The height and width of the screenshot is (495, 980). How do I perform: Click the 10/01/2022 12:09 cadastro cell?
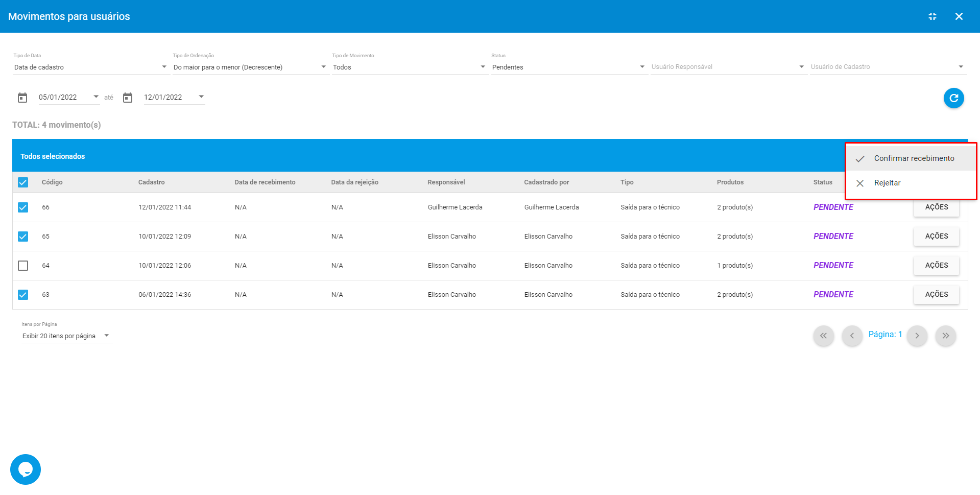pos(165,237)
